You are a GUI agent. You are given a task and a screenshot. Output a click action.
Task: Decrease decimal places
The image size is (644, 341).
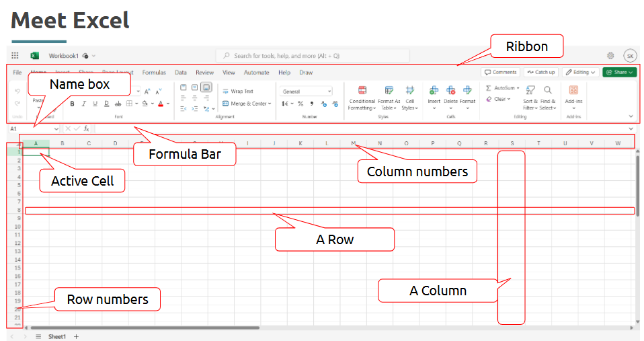pos(335,104)
